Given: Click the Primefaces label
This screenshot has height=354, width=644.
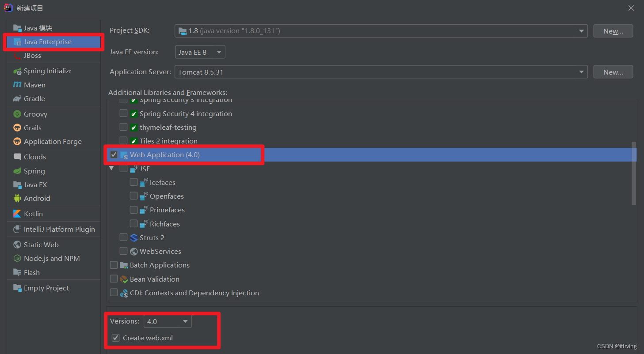Looking at the screenshot, I should click(167, 210).
